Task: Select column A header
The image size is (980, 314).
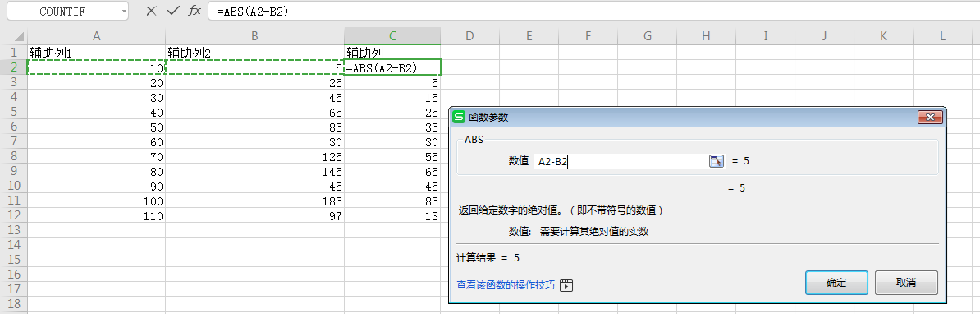Action: [x=96, y=36]
